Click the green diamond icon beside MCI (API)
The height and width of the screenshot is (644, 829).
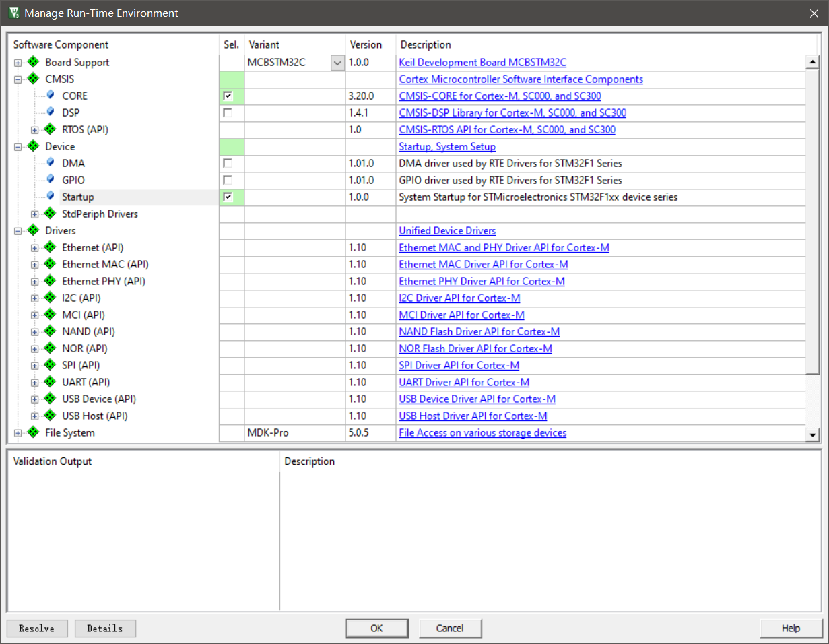coord(50,315)
